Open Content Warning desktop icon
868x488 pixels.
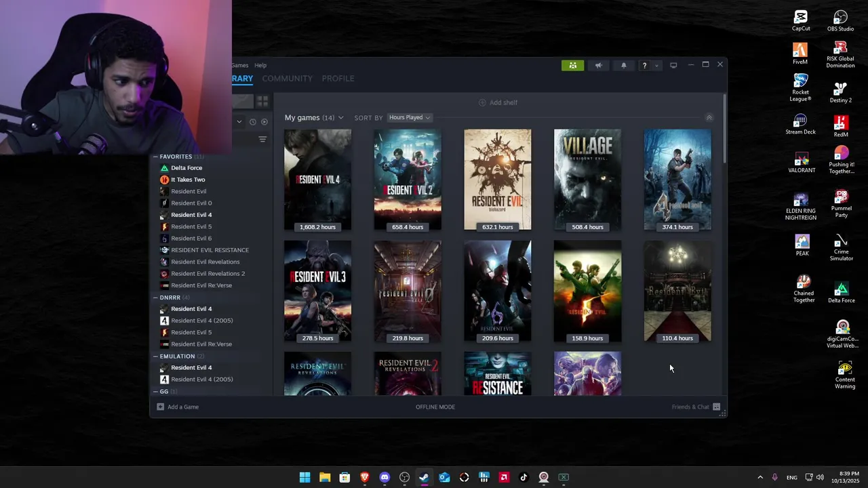pyautogui.click(x=844, y=375)
